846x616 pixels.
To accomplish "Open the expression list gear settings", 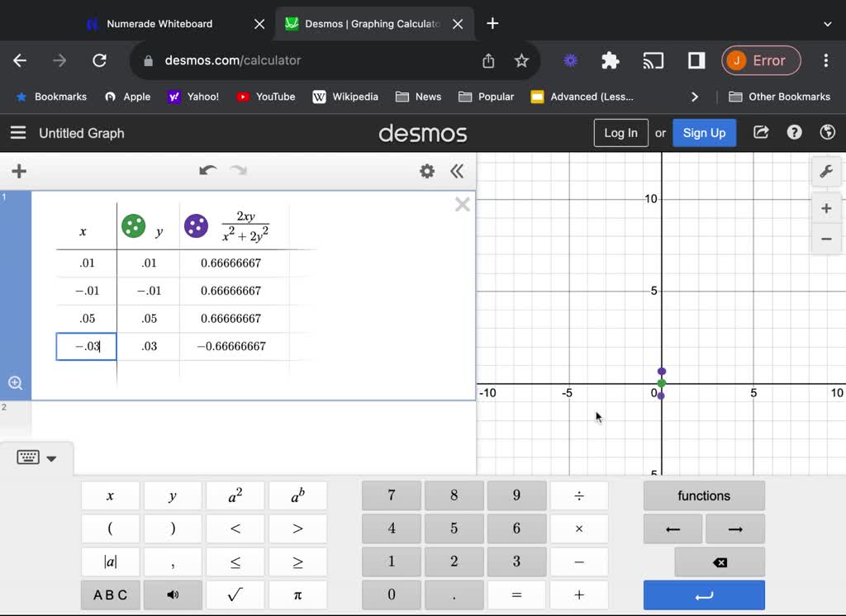I will 426,171.
